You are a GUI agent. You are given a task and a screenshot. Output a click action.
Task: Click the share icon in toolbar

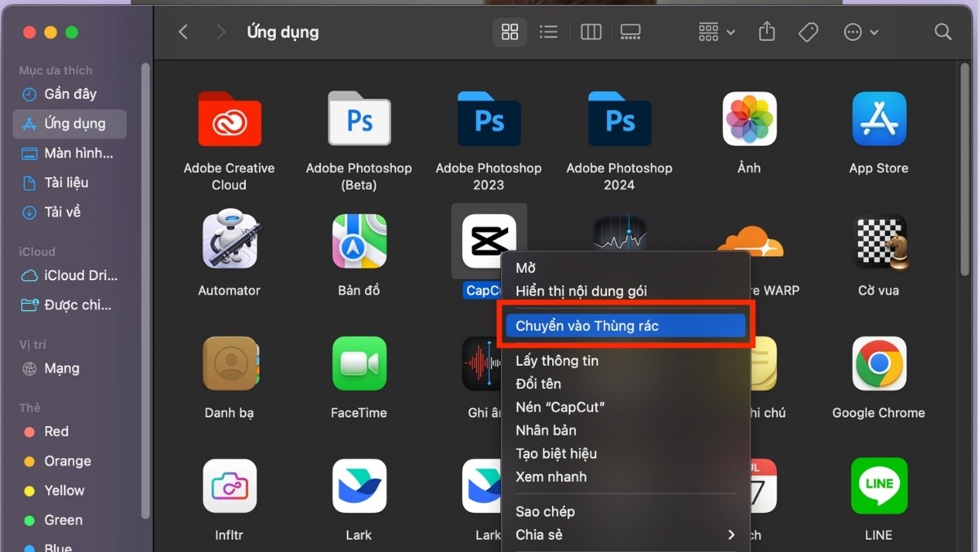pyautogui.click(x=766, y=32)
